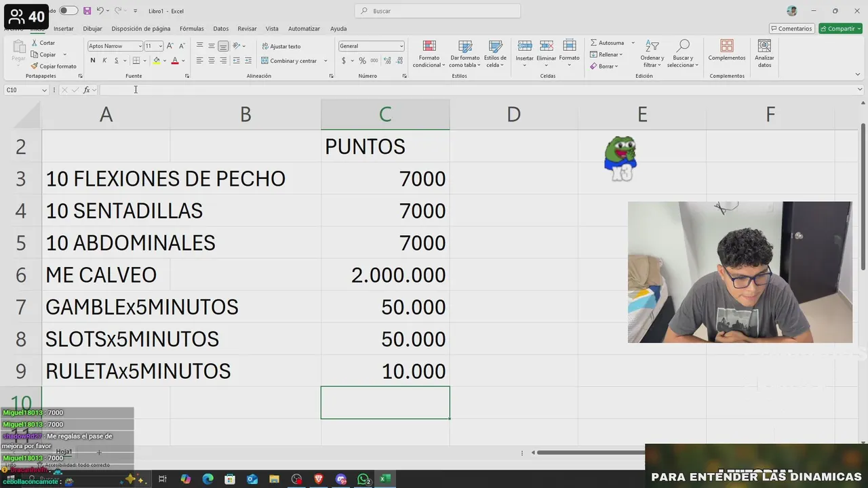
Task: Open the Dibujar ribbon tab
Action: click(x=92, y=28)
